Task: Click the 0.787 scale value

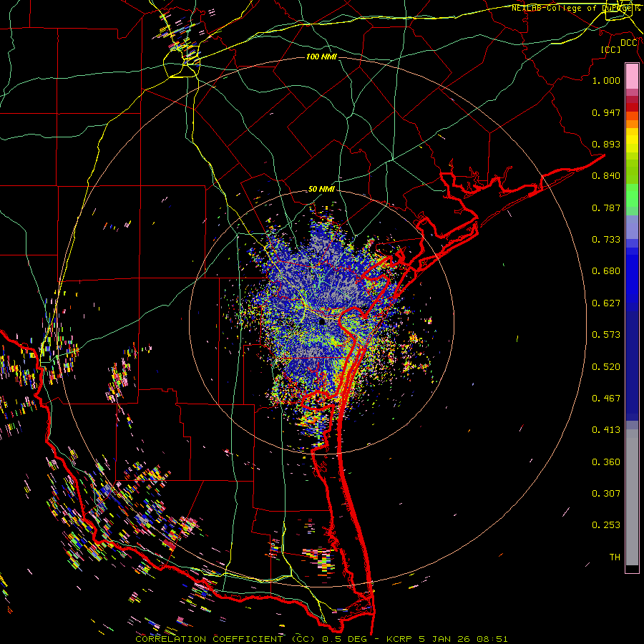Action: click(x=606, y=208)
